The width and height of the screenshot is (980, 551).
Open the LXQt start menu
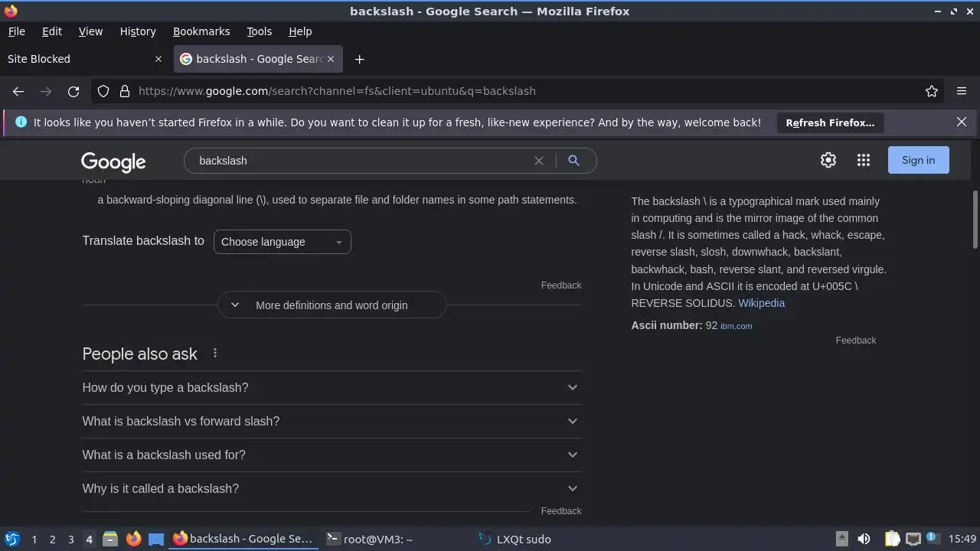coord(12,539)
